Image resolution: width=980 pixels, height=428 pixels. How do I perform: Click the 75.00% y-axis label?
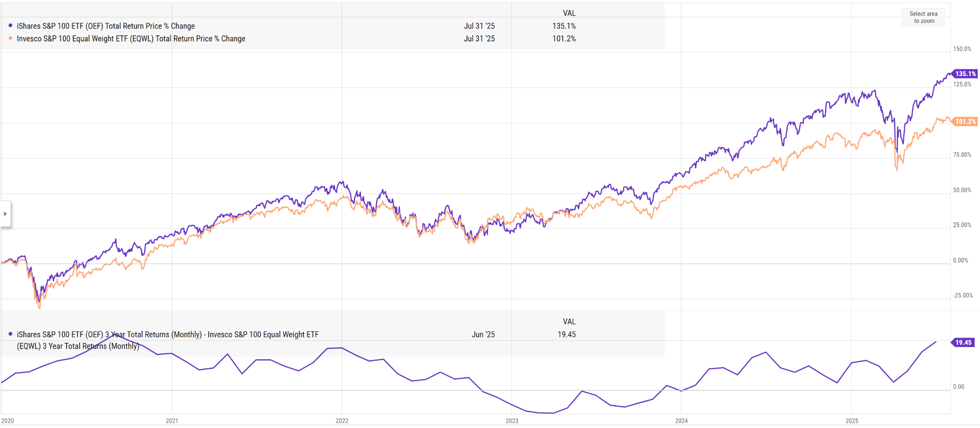click(x=962, y=154)
